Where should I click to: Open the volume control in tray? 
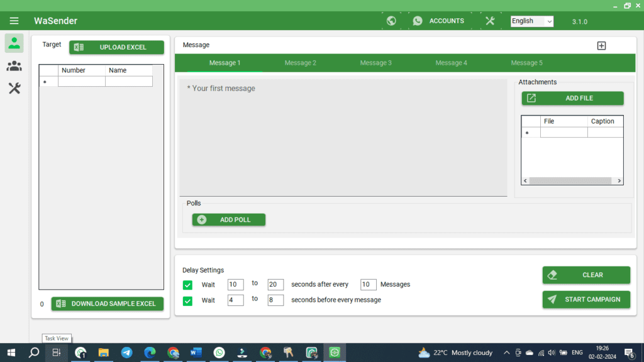click(x=552, y=353)
